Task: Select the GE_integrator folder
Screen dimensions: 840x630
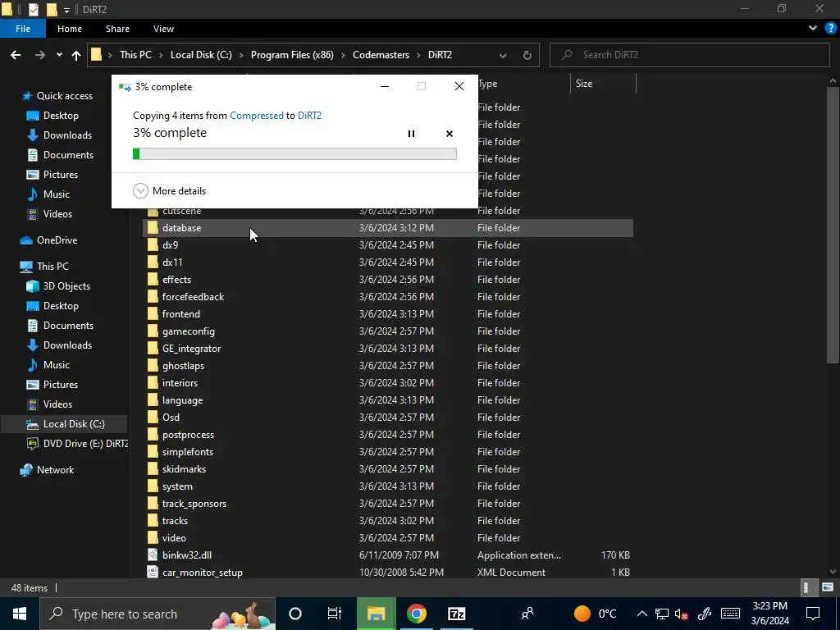Action: coord(388,348)
